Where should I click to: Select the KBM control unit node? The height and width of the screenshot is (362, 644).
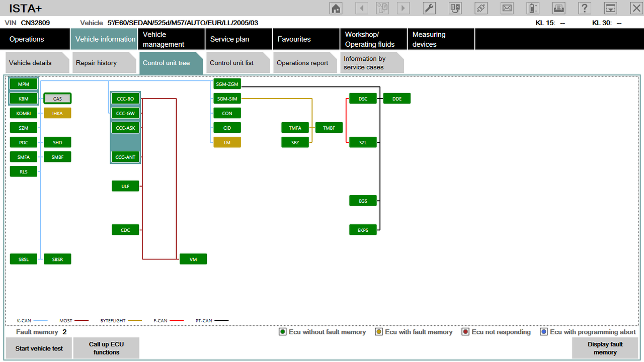(24, 99)
